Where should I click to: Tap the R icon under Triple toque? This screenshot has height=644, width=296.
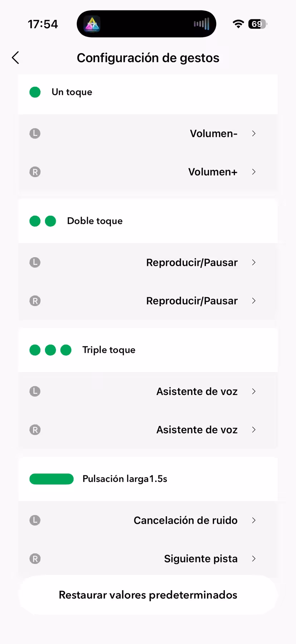[35, 430]
